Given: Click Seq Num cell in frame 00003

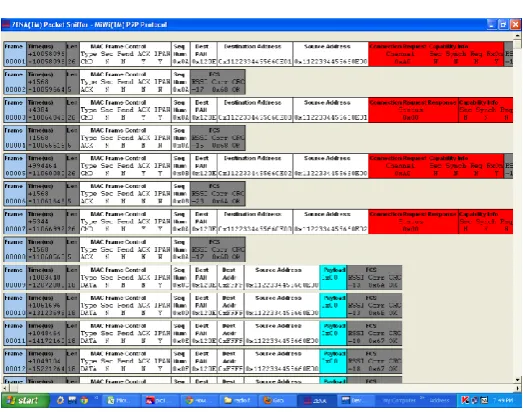Looking at the screenshot, I should (181, 110).
